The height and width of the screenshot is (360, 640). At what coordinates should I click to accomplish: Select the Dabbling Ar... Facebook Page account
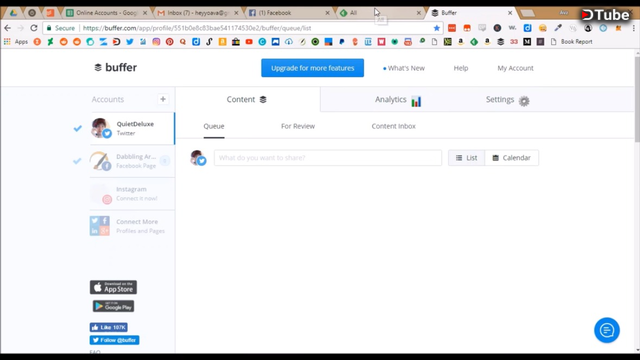(132, 161)
